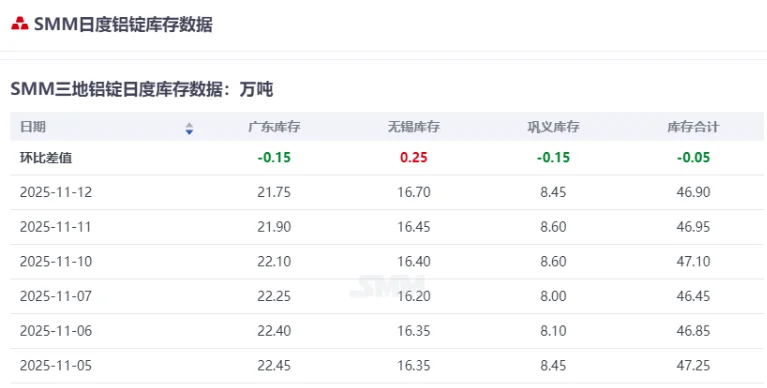Click the total 46.90 for 2025-11-12
This screenshot has width=767, height=388.
point(693,192)
